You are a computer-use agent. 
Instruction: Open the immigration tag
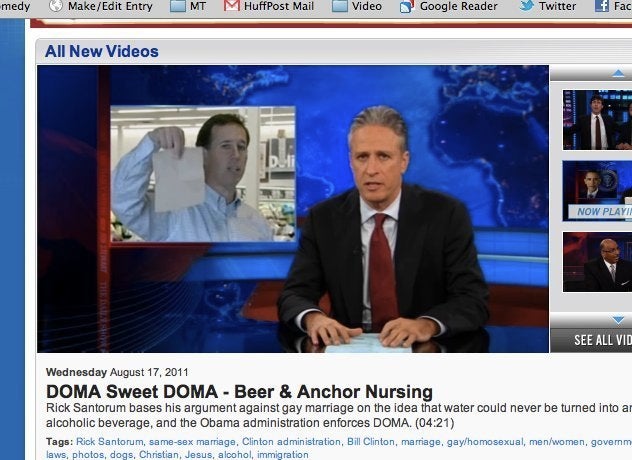point(283,455)
